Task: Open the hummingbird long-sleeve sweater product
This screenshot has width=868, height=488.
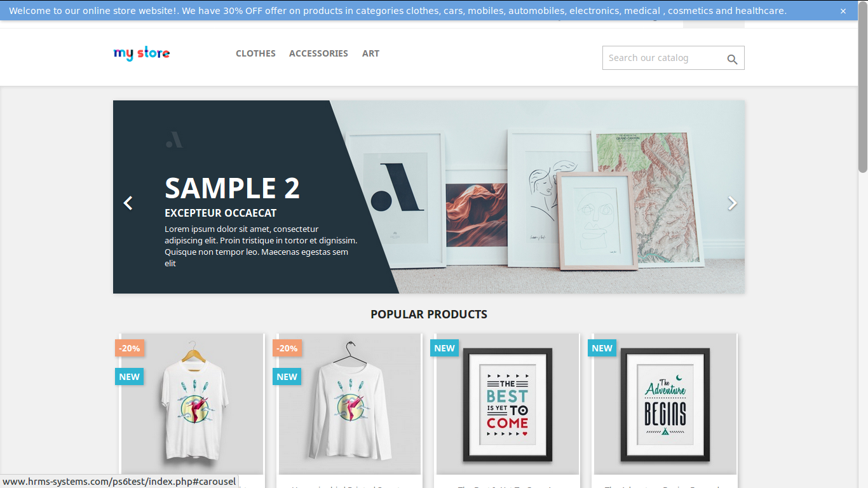Action: click(349, 404)
